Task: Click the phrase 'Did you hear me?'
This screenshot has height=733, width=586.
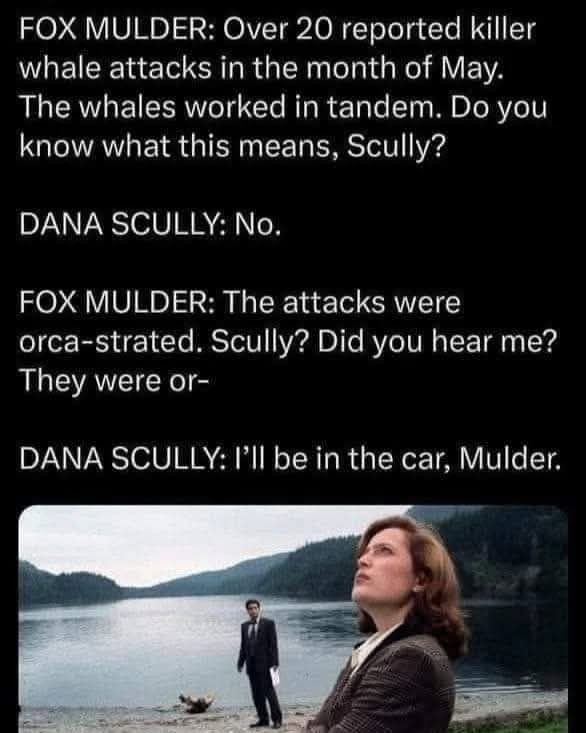Action: coord(437,343)
